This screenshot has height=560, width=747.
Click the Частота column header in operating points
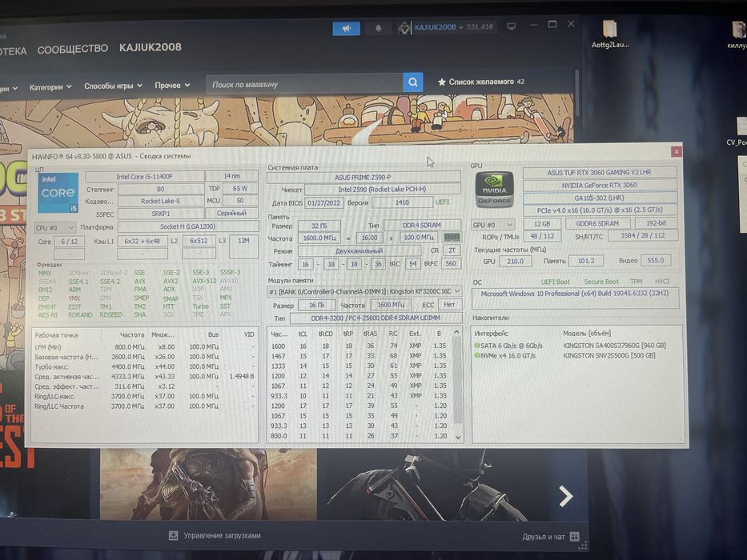pos(132,334)
